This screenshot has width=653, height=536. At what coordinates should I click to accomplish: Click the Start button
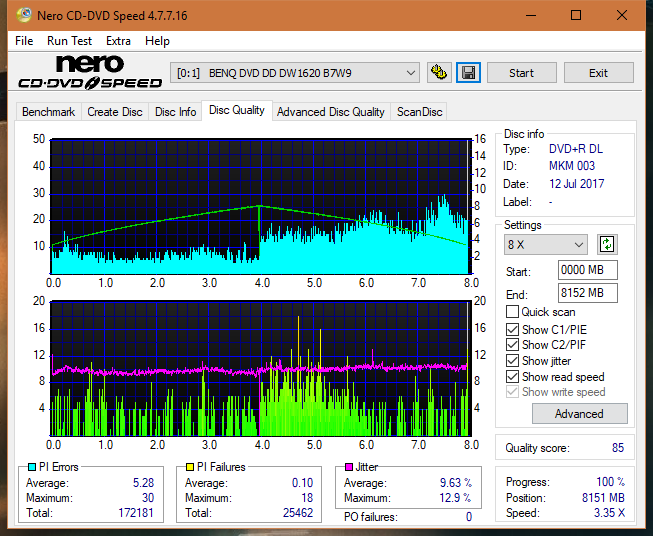(x=521, y=73)
